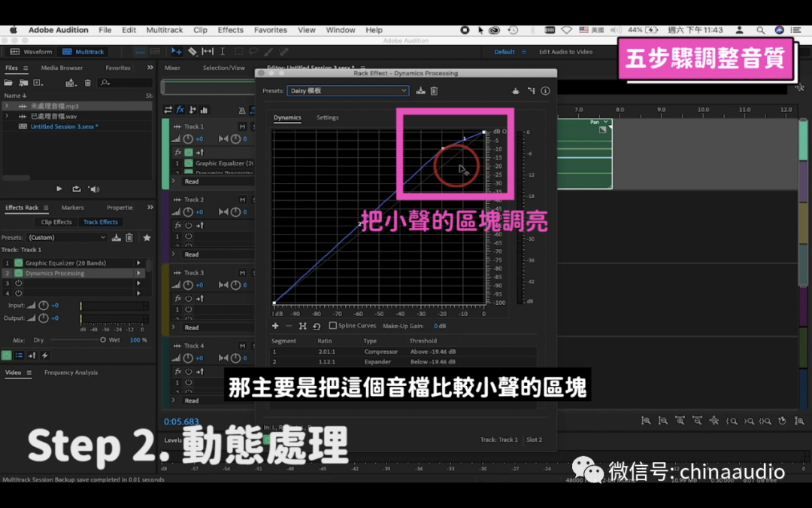Click the Inputs/Outputs icon in track header

[x=168, y=109]
